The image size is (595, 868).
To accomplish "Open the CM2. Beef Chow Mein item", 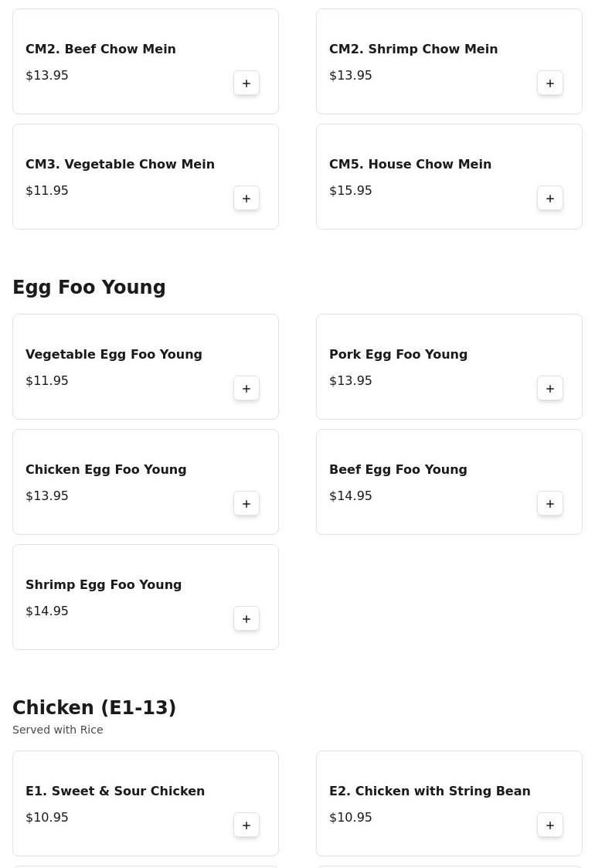I will coord(100,49).
